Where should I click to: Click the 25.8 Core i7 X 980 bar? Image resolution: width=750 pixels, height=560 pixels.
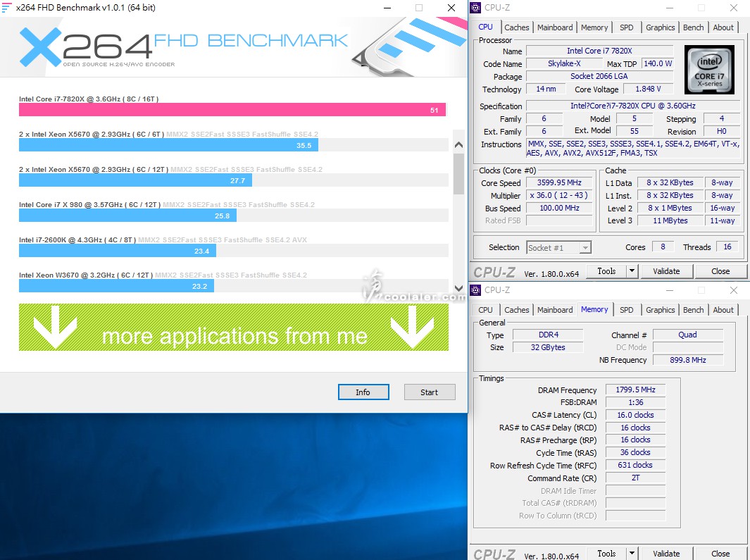(127, 216)
